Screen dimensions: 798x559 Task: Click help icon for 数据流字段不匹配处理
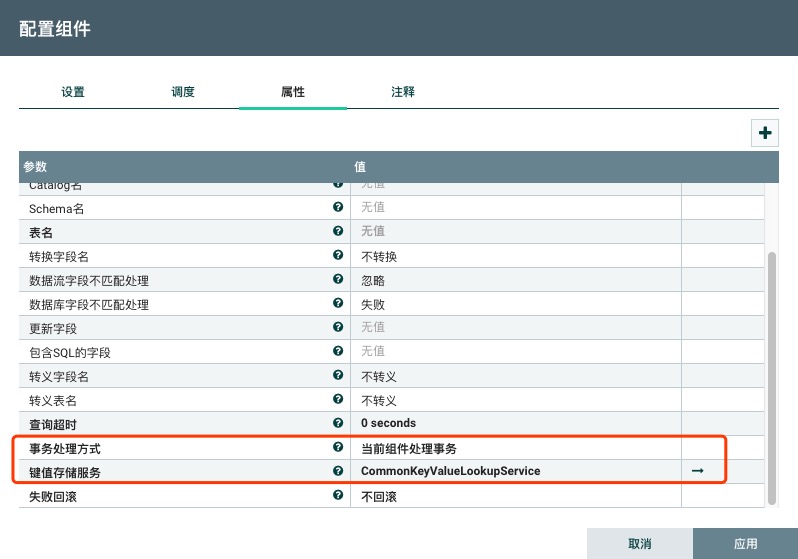point(338,279)
